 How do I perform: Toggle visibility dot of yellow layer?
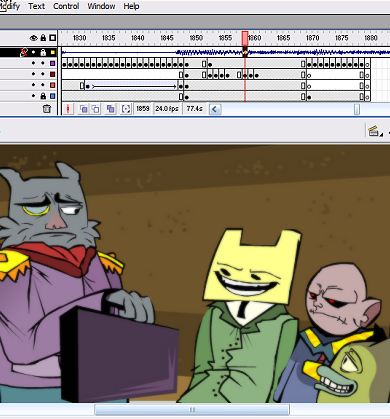click(33, 52)
